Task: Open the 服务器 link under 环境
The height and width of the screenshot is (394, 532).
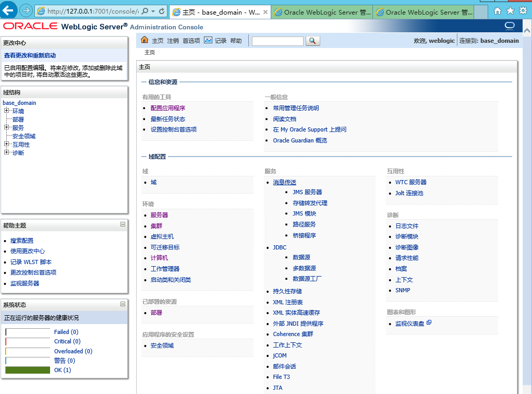Action: coord(159,215)
